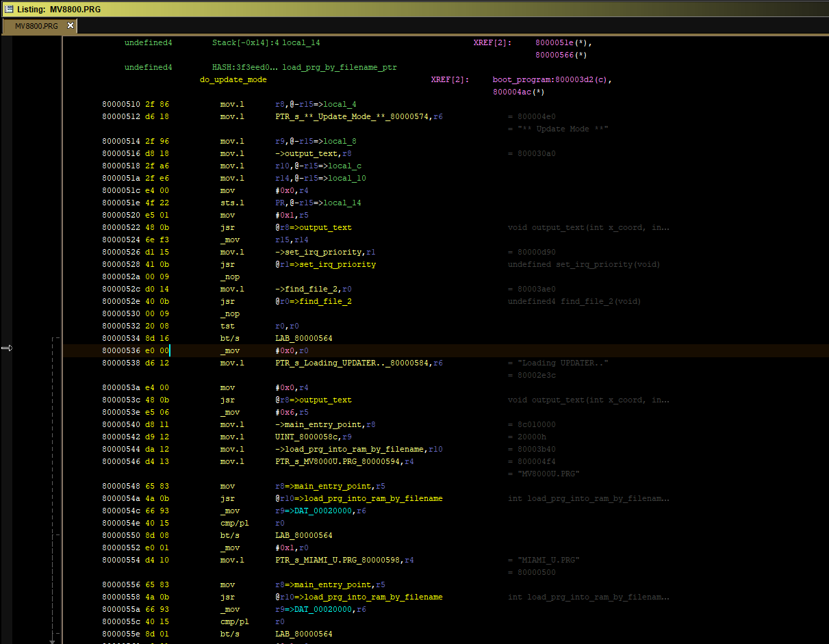
Task: Select highlighted address 80000536
Action: coord(121,350)
